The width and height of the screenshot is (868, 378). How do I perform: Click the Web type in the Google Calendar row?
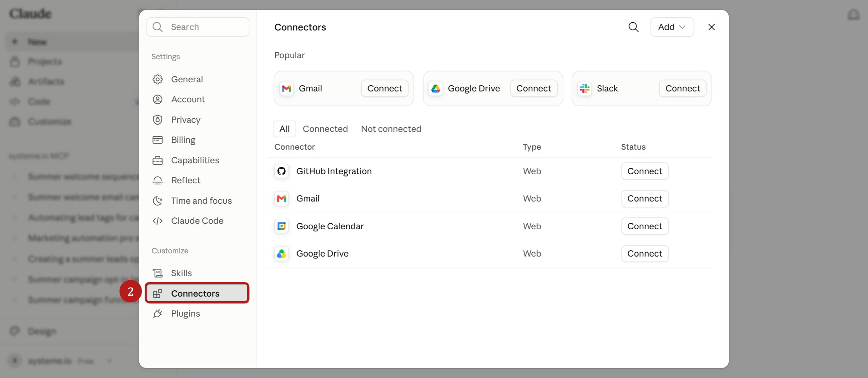click(x=532, y=226)
